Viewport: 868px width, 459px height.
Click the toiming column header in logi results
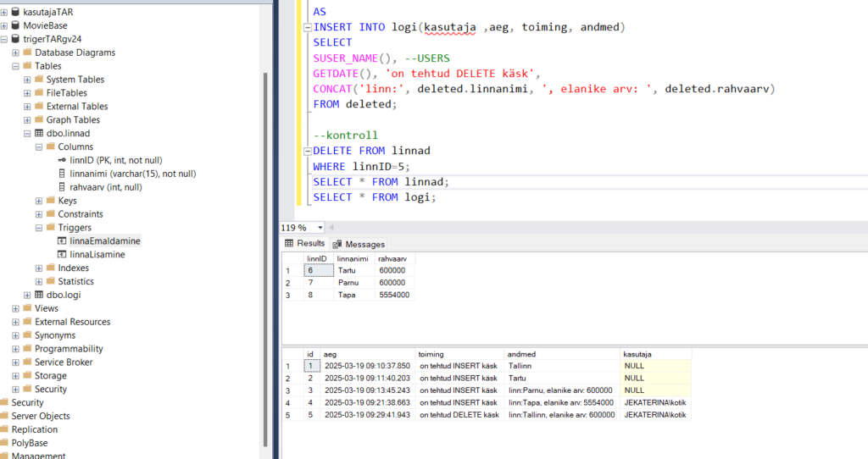[459, 354]
